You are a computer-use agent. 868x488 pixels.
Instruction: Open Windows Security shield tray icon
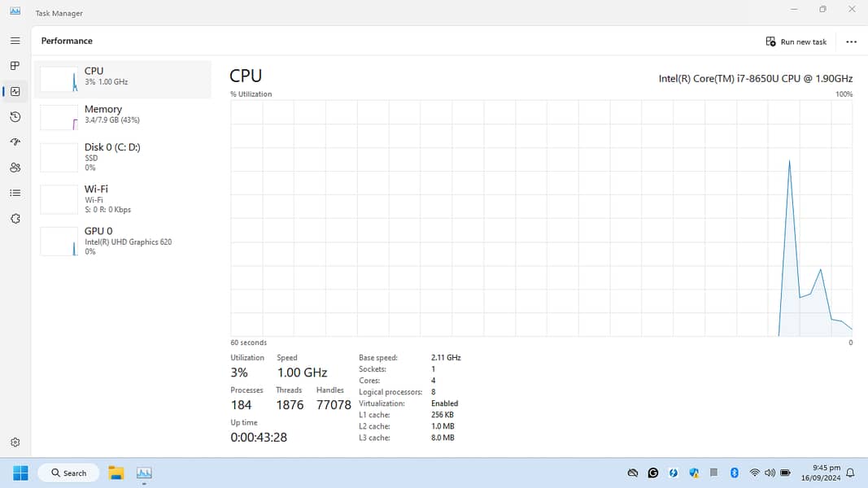694,473
